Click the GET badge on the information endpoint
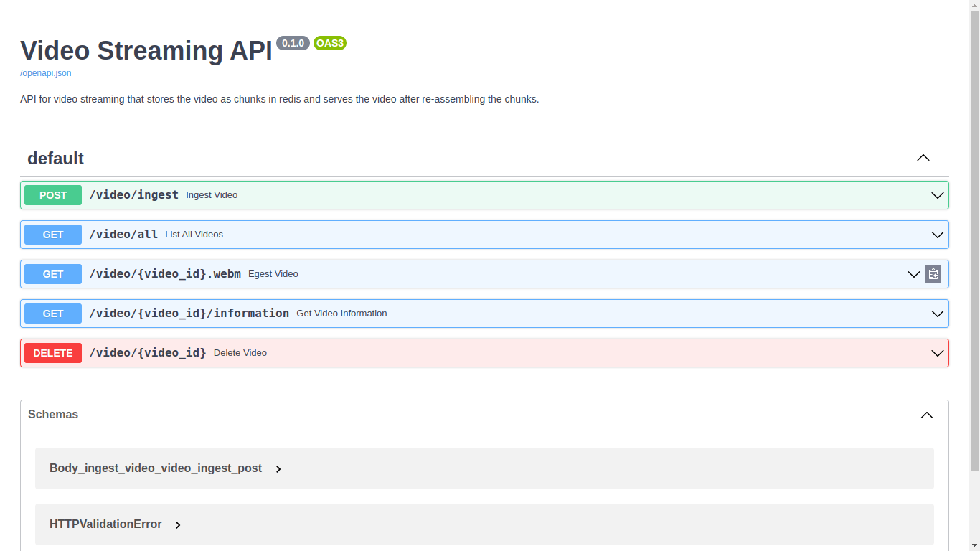This screenshot has height=551, width=980. (x=52, y=313)
